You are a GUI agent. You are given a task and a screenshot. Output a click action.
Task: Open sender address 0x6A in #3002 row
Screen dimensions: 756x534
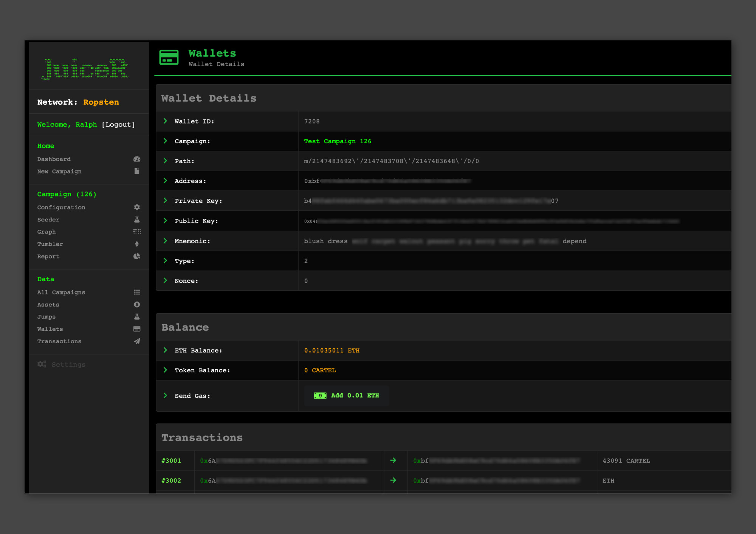283,481
